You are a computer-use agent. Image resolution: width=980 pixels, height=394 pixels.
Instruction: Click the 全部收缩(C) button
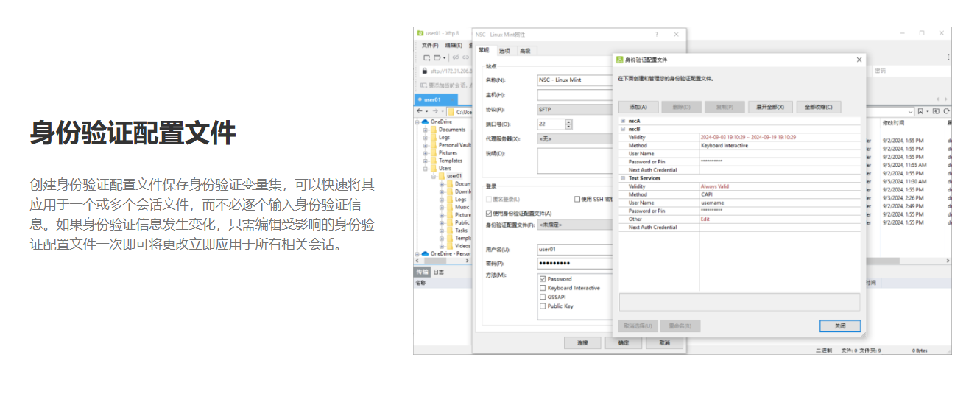(x=819, y=107)
